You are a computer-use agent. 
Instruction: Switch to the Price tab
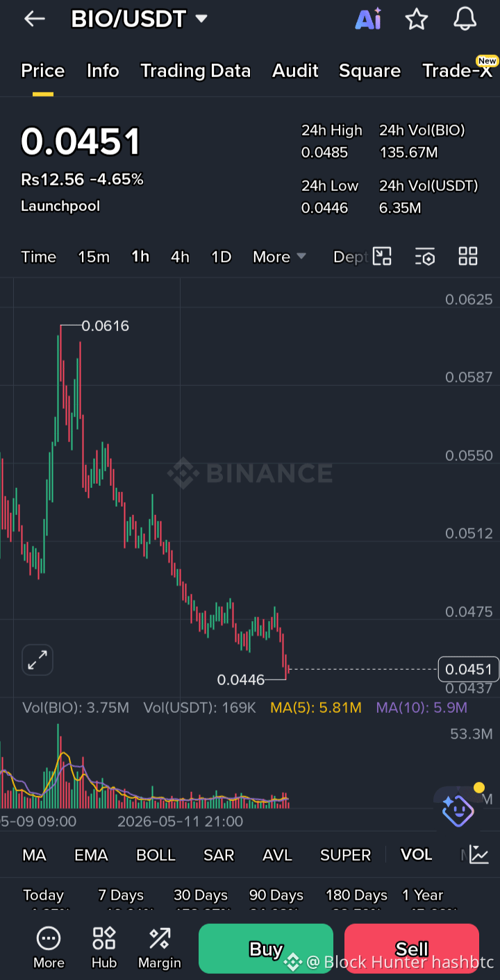tap(43, 71)
